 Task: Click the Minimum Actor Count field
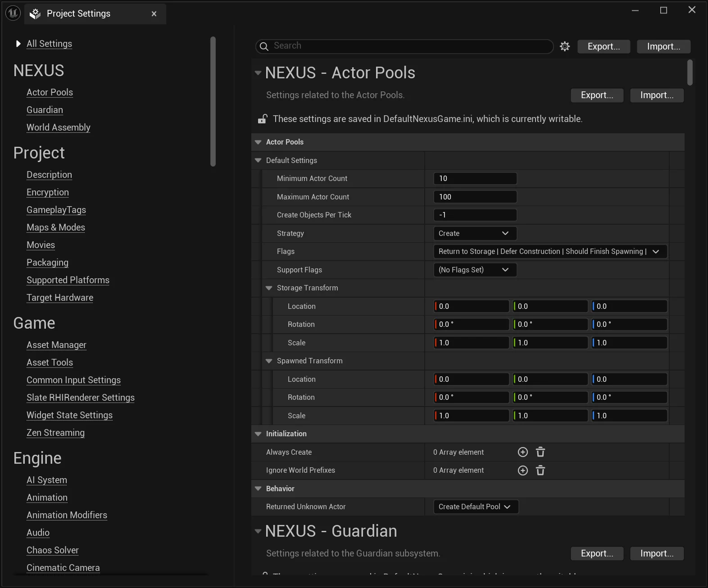tap(475, 178)
